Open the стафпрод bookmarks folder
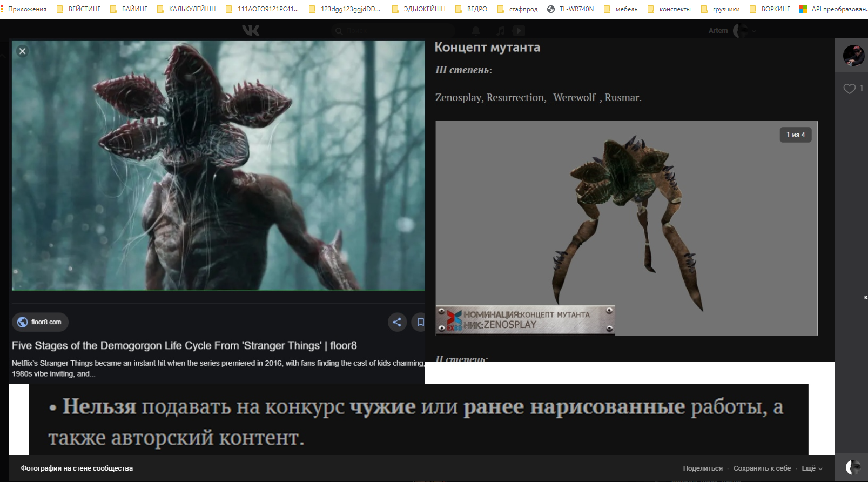Viewport: 868px width, 482px height. [x=517, y=9]
